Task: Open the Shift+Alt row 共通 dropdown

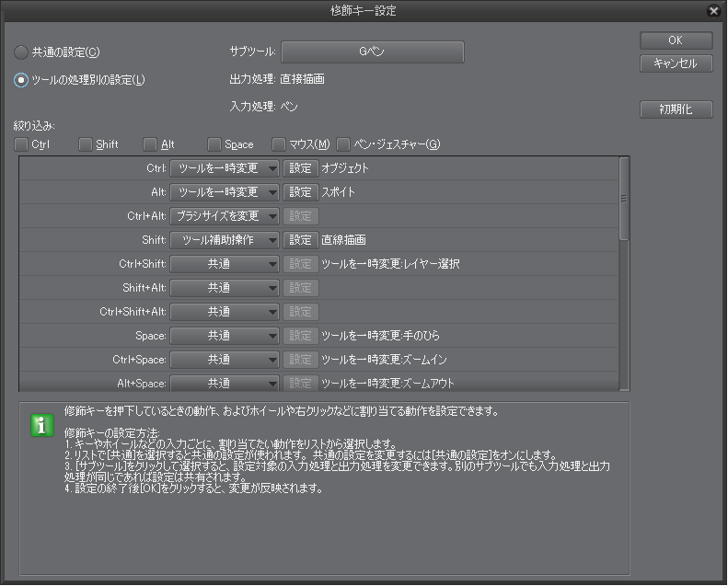Action: [x=225, y=288]
